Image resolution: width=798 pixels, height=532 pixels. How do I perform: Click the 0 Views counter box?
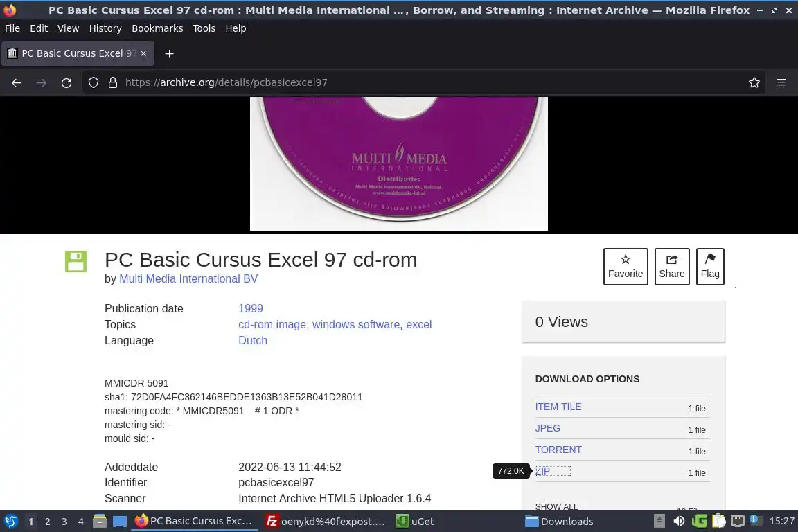coord(623,321)
